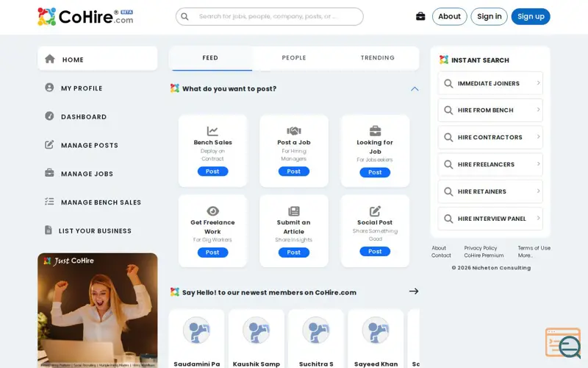Switch to the People tab
Screen dimensions: 588x368
point(294,58)
